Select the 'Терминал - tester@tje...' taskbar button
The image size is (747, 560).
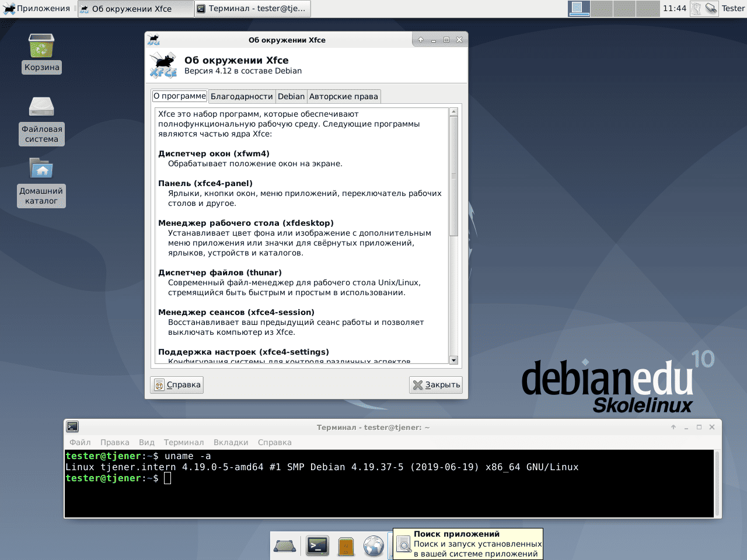[252, 9]
